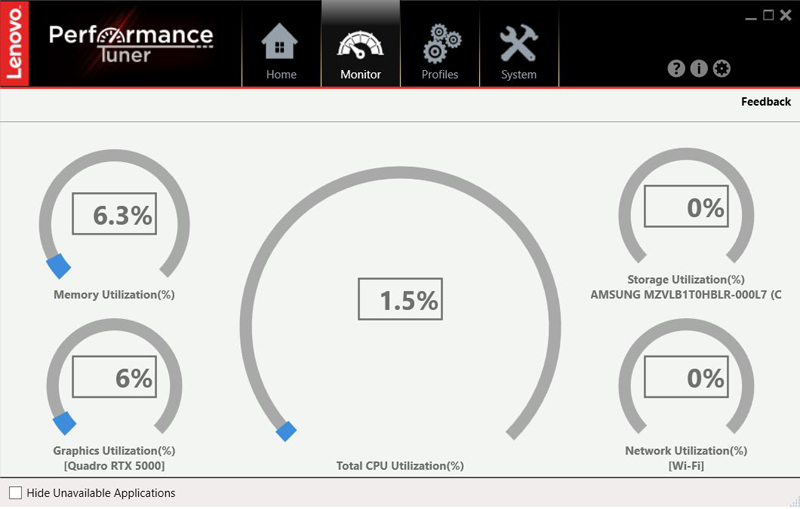Select the Network Utilization(%) label
This screenshot has height=509, width=800.
point(686,451)
